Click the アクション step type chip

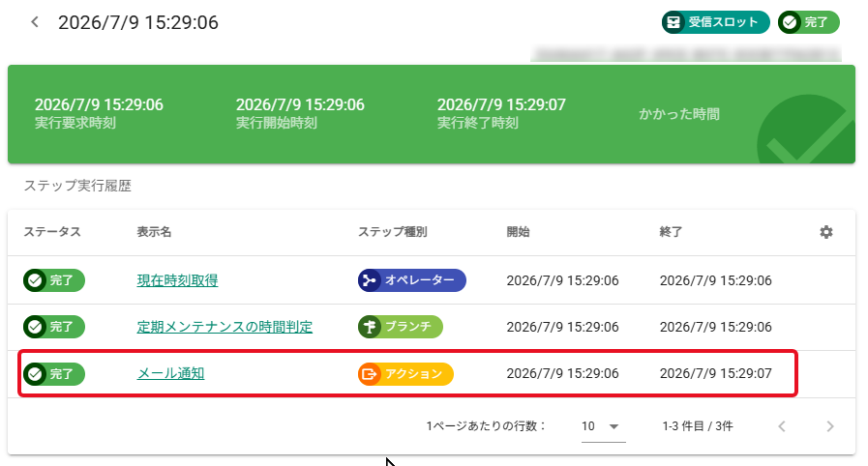pos(405,374)
